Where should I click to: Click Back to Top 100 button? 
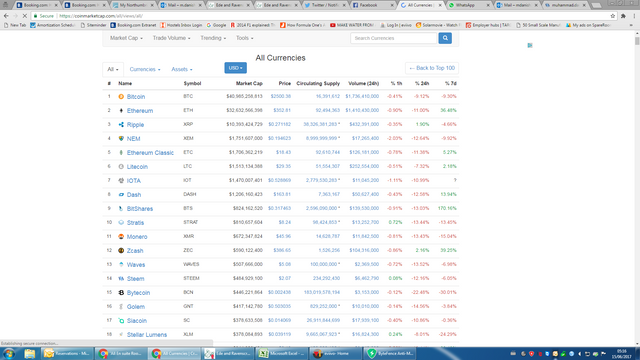point(432,68)
